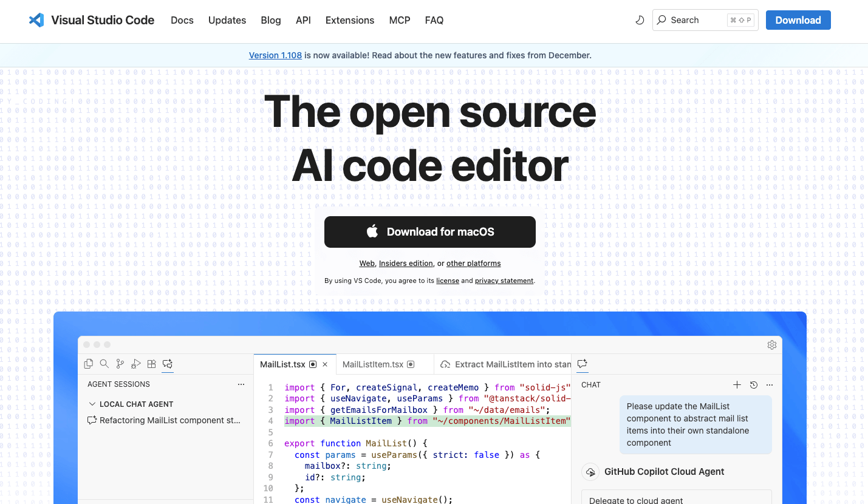Click the settings gear icon in editor window
The width and height of the screenshot is (868, 504).
pyautogui.click(x=771, y=345)
